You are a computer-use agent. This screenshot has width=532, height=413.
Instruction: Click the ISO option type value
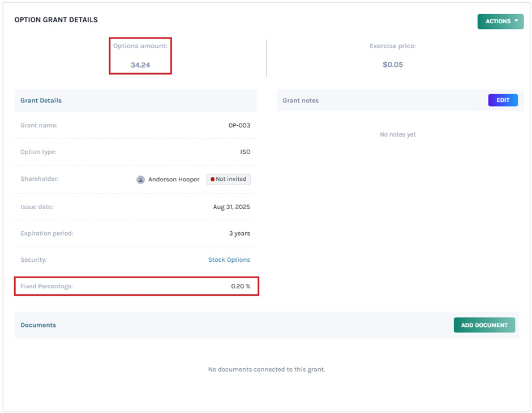click(x=244, y=152)
